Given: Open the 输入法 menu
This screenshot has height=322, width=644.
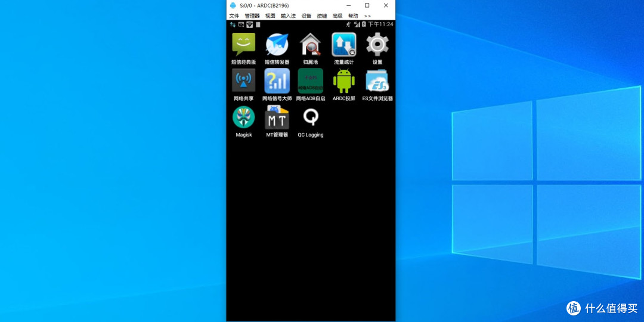Looking at the screenshot, I should (x=289, y=16).
